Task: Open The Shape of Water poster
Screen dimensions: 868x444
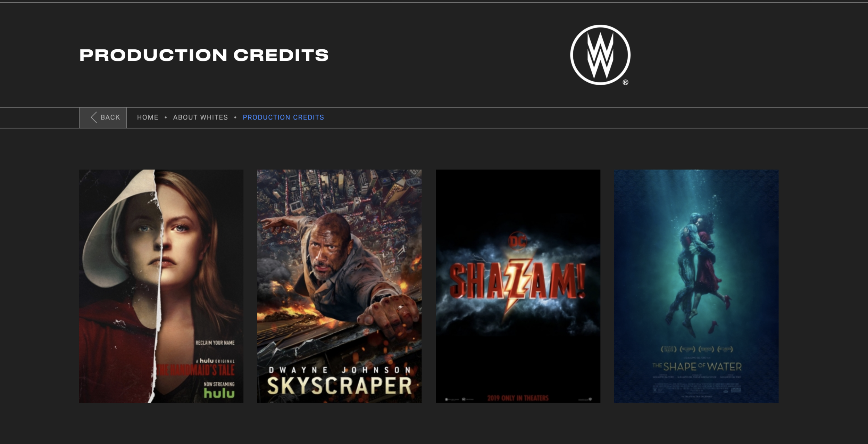Action: coord(696,286)
